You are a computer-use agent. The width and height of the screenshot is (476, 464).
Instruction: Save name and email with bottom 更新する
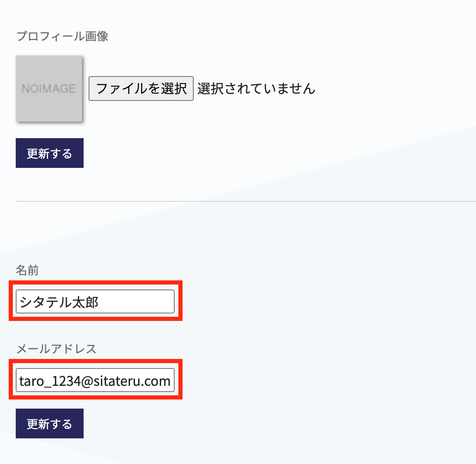point(50,423)
